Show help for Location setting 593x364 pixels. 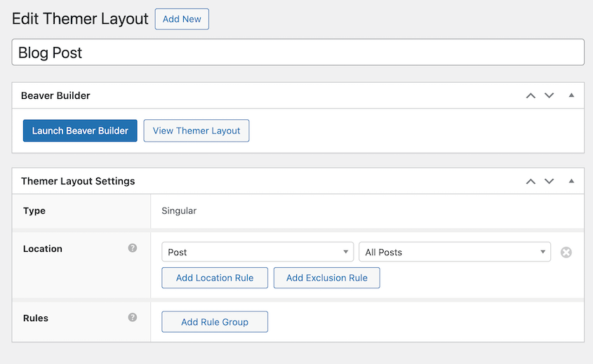coord(133,248)
